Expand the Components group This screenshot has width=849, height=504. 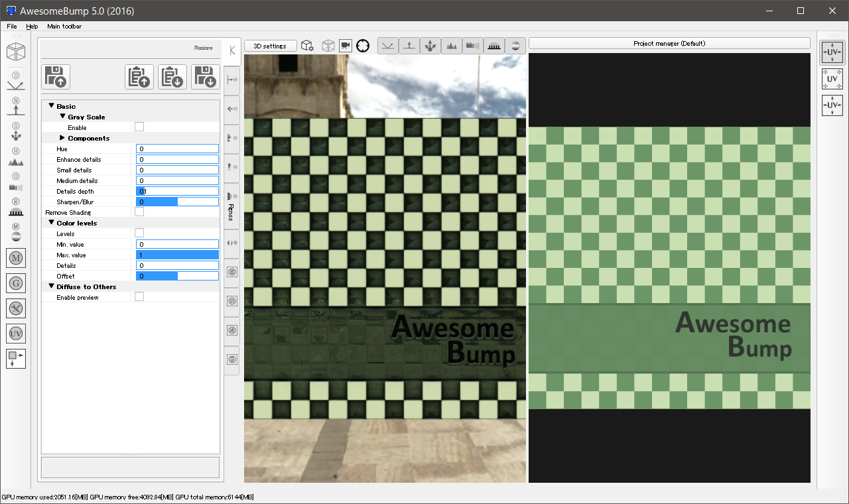(x=62, y=138)
